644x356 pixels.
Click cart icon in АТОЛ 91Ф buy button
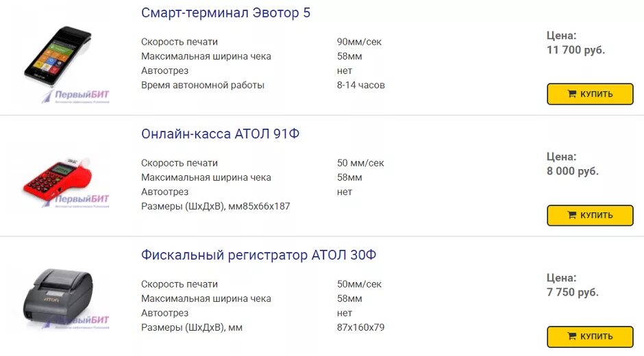[x=571, y=215]
